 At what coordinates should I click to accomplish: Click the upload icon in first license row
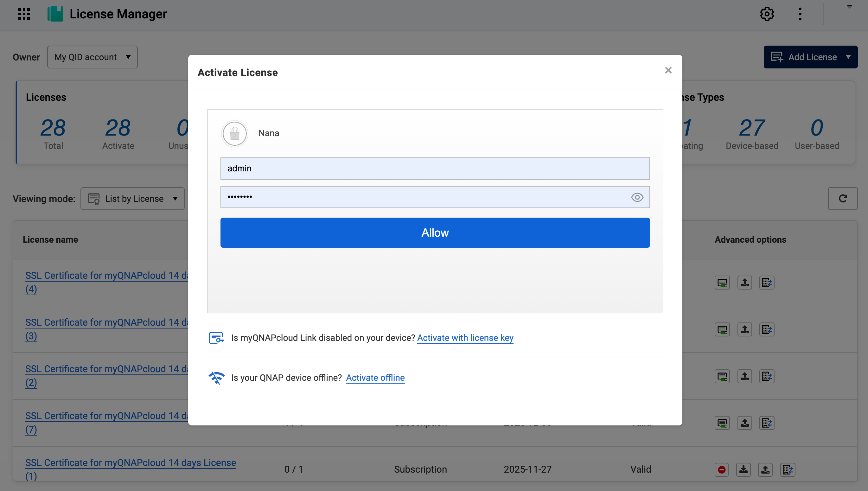pos(744,283)
